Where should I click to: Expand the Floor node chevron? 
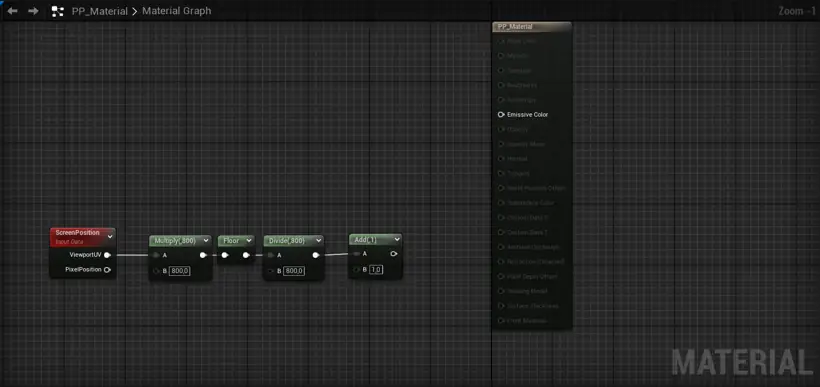(x=248, y=241)
